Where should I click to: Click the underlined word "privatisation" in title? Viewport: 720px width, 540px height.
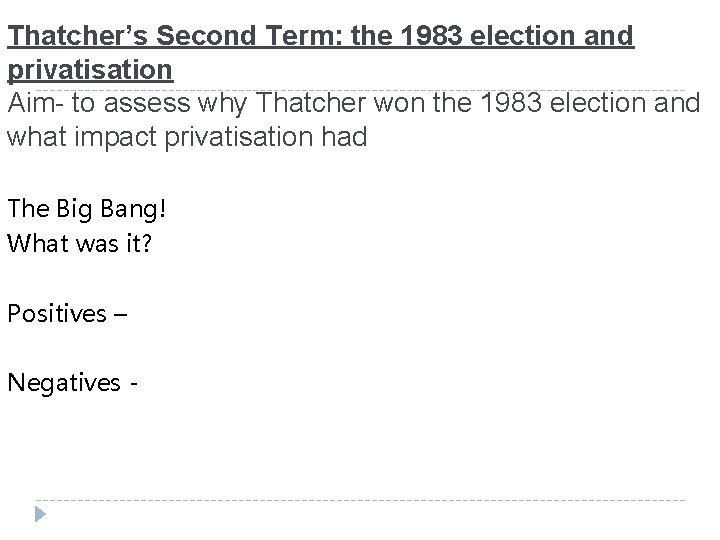click(90, 71)
